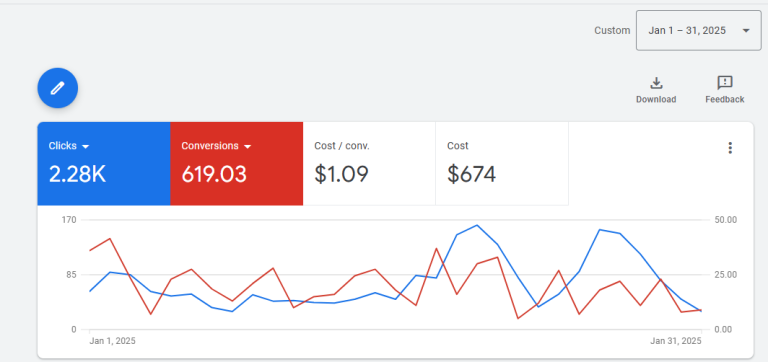Click the red conversions line spike
768x362 pixels.
tap(110, 239)
